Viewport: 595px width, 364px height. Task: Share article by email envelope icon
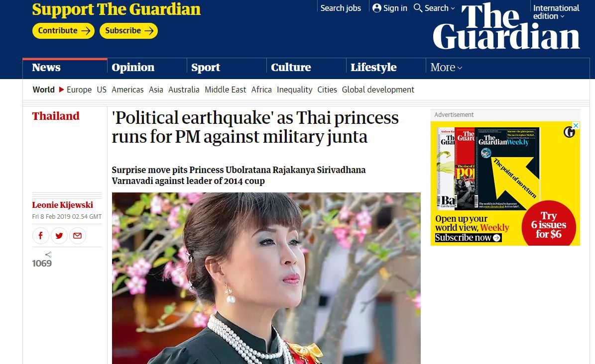pyautogui.click(x=77, y=236)
